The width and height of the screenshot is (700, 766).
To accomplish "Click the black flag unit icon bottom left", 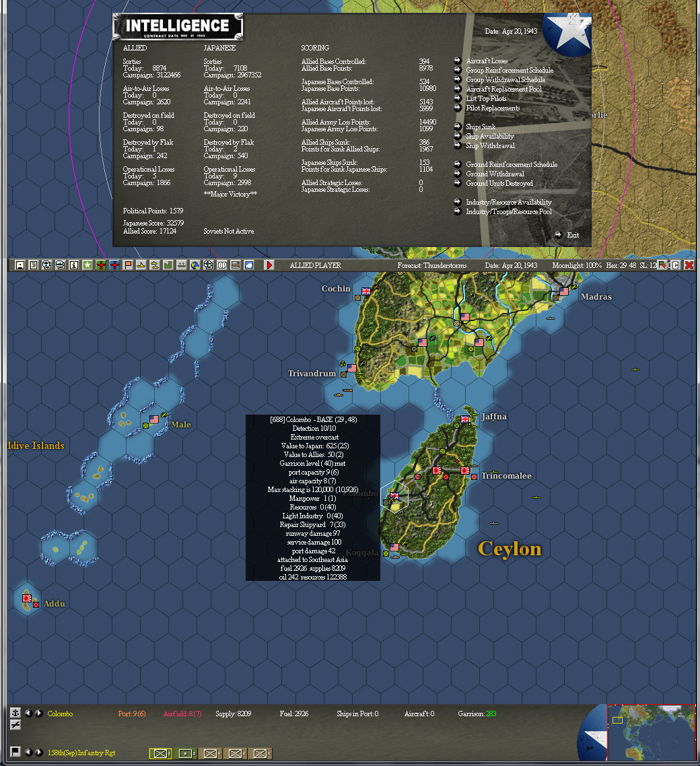I will (15, 751).
